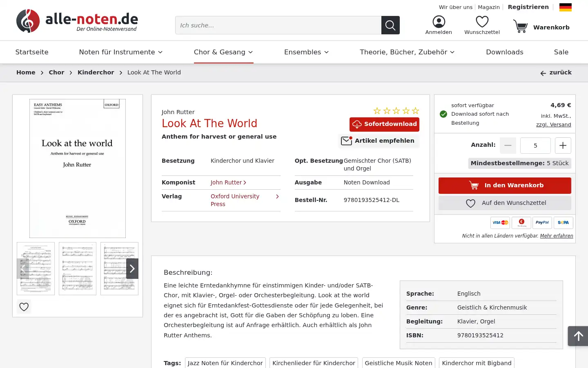Click order number 9780193525412-DL
Viewport: 588px width, 368px height.
coord(372,200)
